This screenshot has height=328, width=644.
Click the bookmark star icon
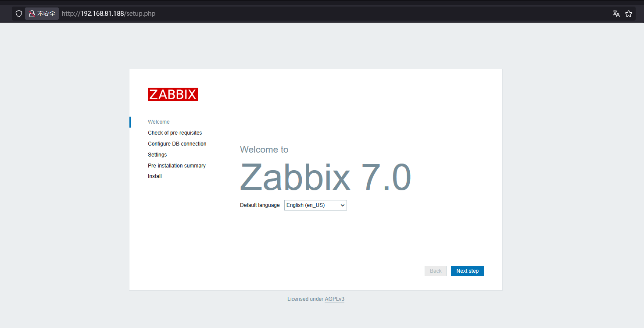(629, 13)
